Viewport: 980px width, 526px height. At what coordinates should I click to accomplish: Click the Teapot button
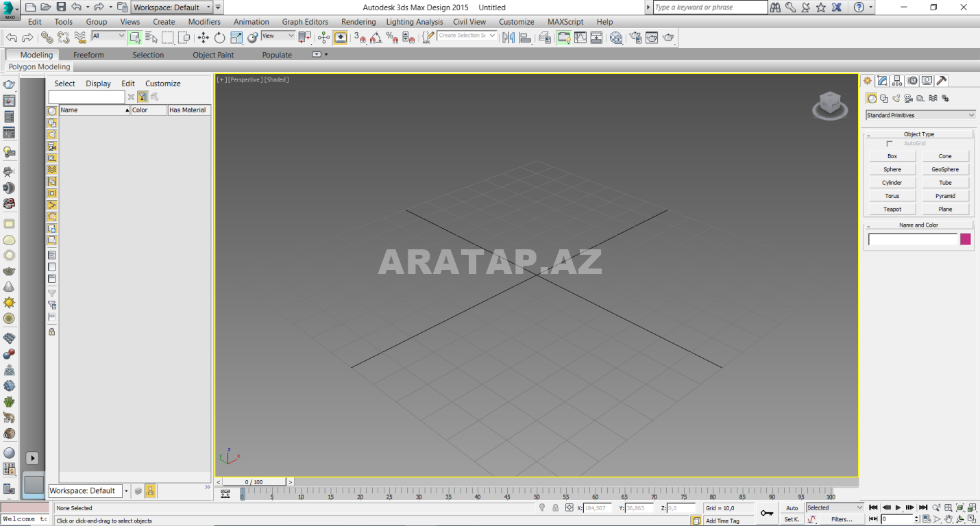(892, 209)
